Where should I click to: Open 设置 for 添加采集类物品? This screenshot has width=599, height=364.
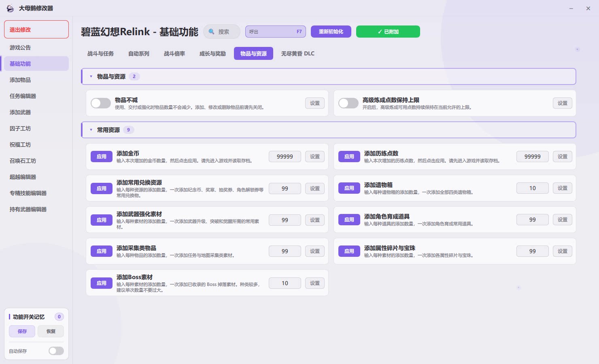(x=315, y=251)
